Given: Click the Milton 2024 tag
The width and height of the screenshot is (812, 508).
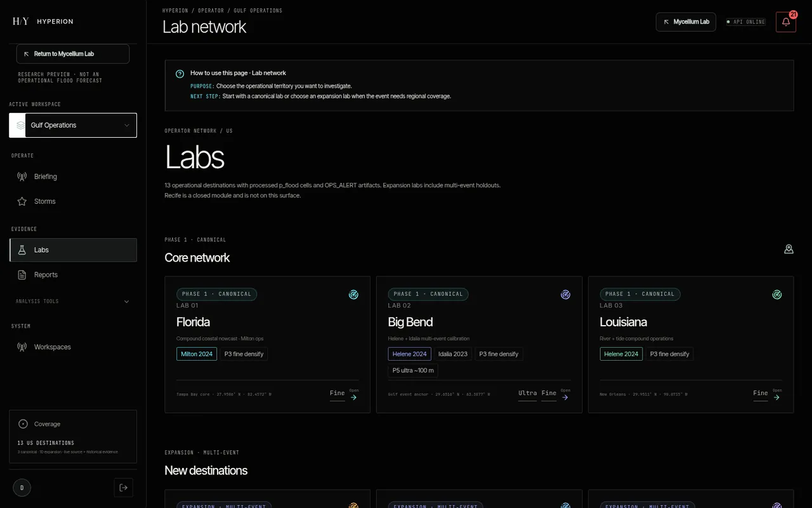Looking at the screenshot, I should [197, 354].
